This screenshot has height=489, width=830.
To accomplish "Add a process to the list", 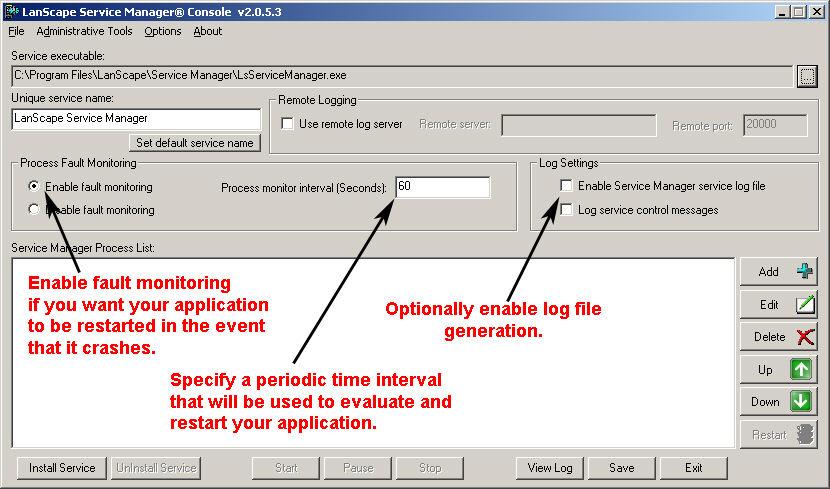I will coord(778,271).
